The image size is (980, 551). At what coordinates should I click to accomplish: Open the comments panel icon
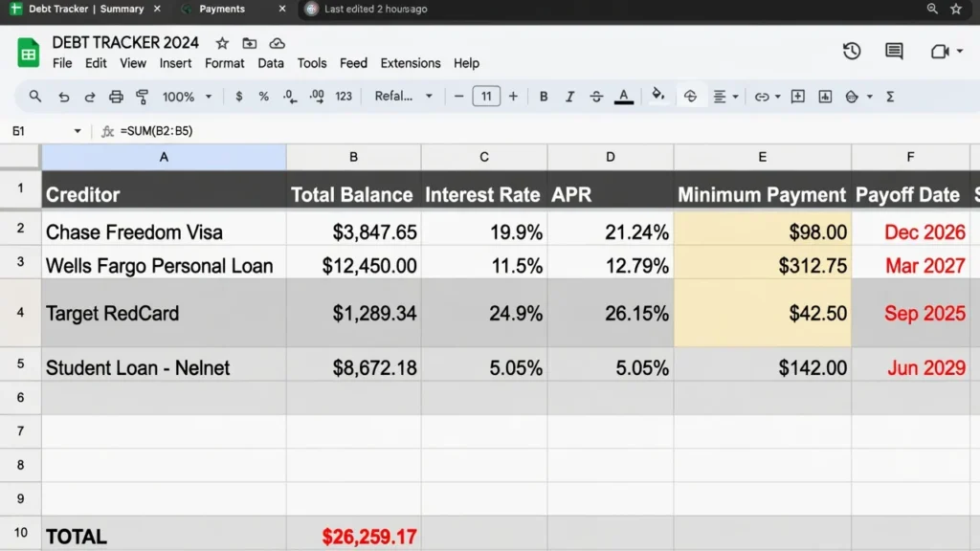pos(894,52)
